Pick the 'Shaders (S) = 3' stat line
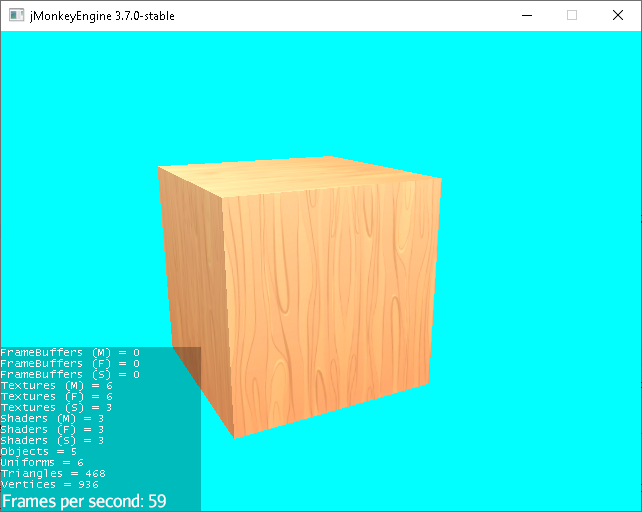The width and height of the screenshot is (642, 512). click(x=52, y=441)
